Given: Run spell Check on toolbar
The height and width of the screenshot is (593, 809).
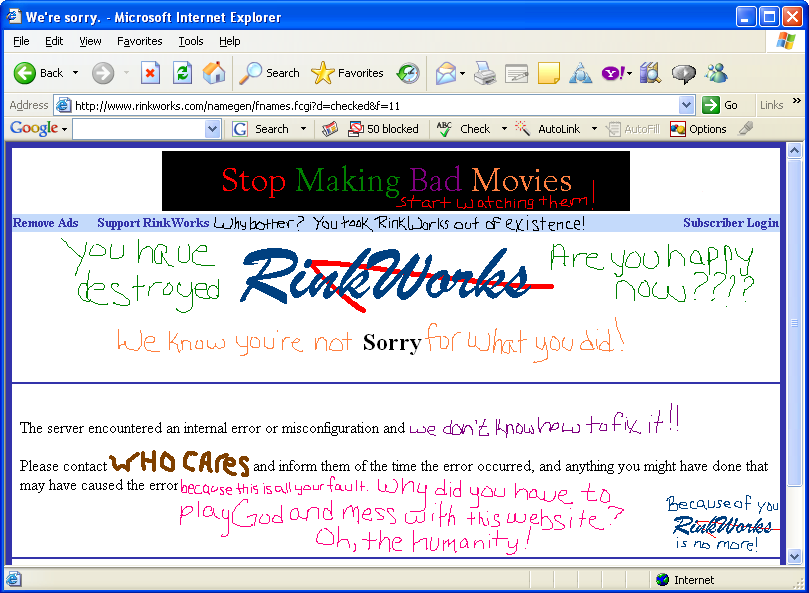Looking at the screenshot, I should [x=464, y=129].
